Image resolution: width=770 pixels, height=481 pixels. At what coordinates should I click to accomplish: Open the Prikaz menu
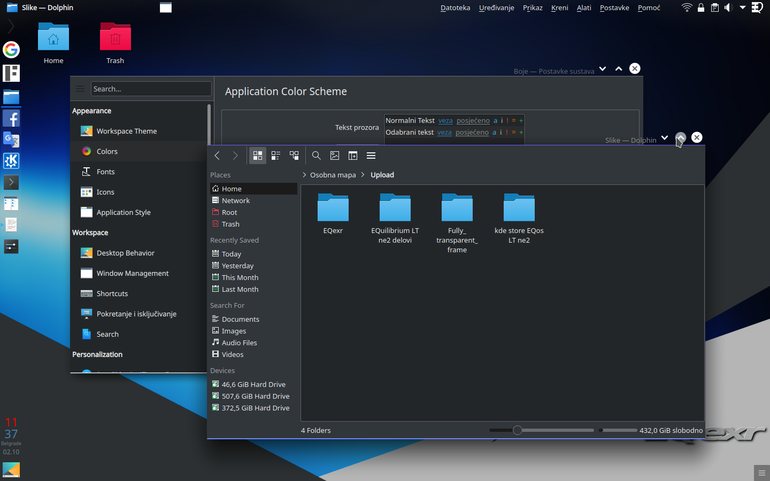(x=532, y=8)
